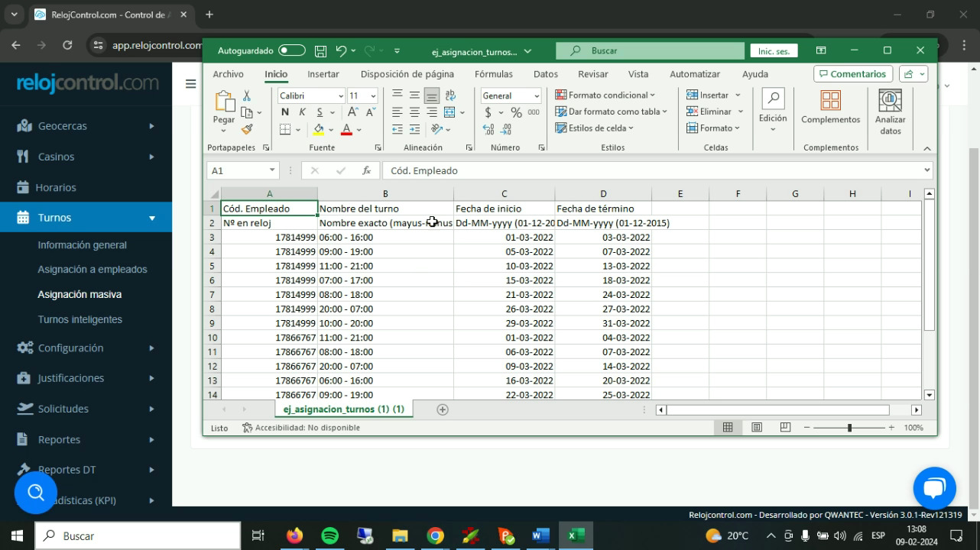Open Spotify from the taskbar
The height and width of the screenshot is (550, 980).
coord(329,535)
